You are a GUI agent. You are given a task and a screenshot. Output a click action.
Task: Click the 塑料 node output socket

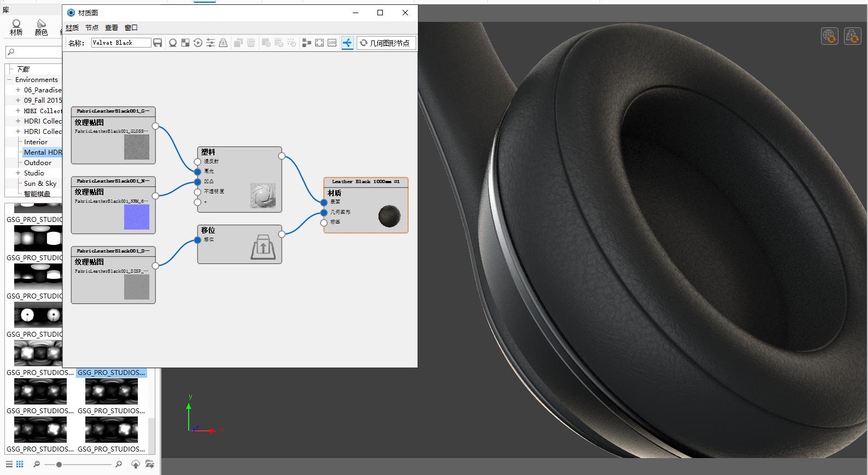(282, 156)
